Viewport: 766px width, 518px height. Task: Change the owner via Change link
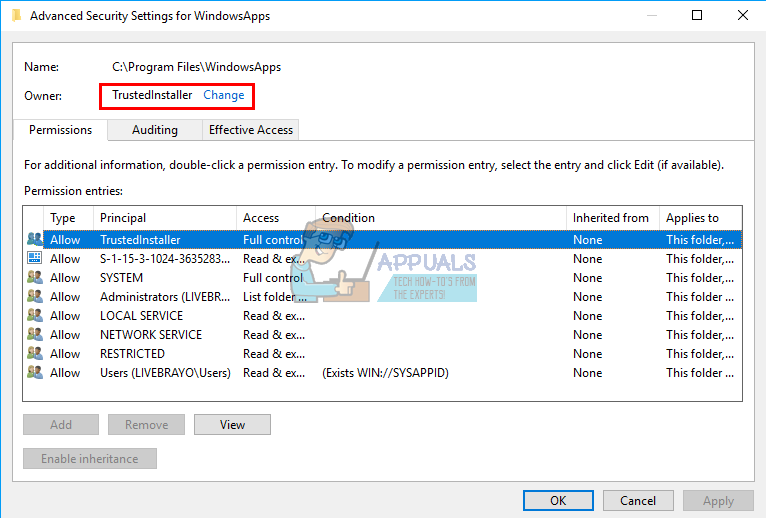[224, 95]
